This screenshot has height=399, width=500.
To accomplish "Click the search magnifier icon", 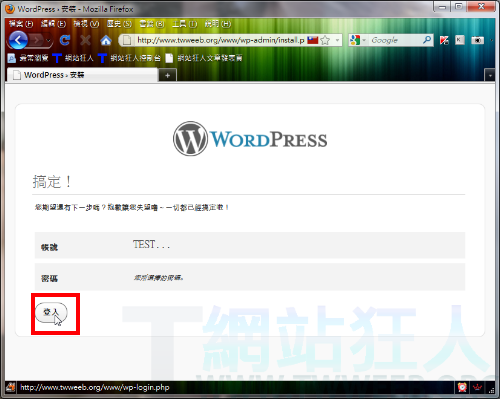I will 427,40.
